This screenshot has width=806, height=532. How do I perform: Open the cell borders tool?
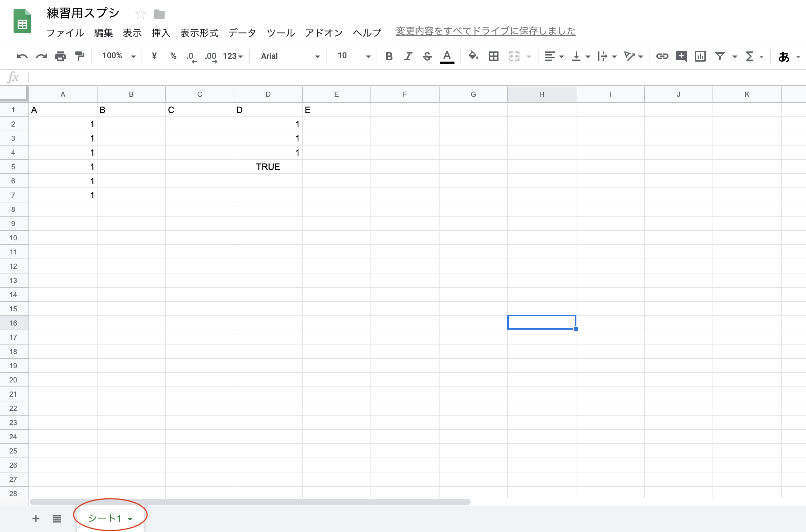[494, 56]
